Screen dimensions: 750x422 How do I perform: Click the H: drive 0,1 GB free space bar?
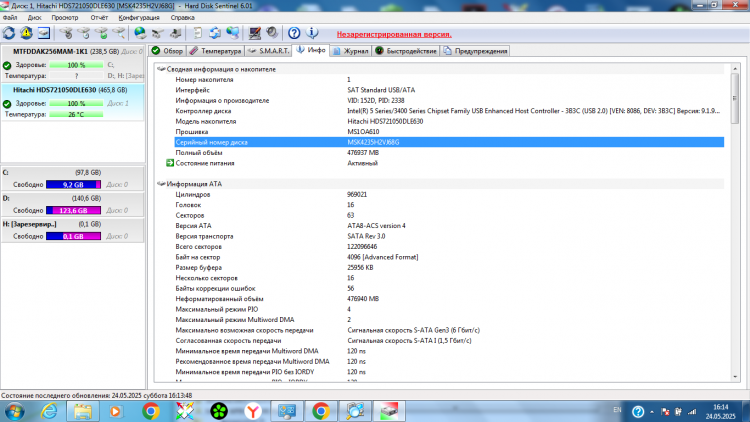pos(73,236)
